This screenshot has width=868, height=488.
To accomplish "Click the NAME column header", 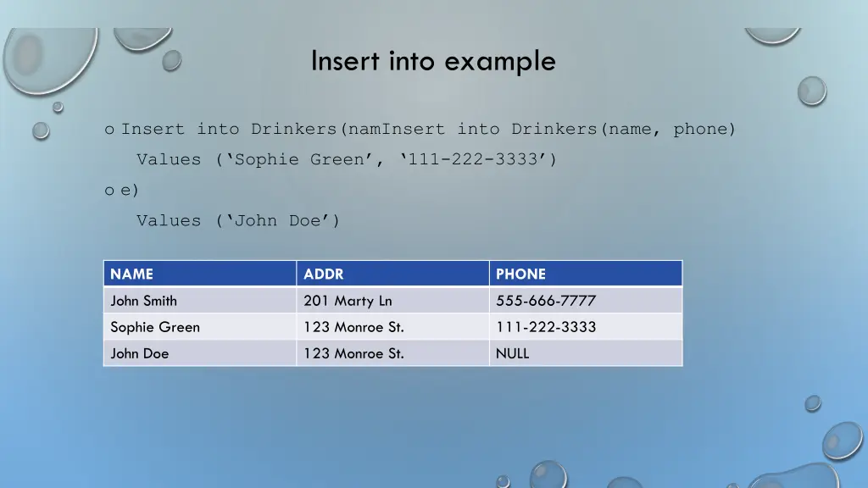I will [200, 274].
